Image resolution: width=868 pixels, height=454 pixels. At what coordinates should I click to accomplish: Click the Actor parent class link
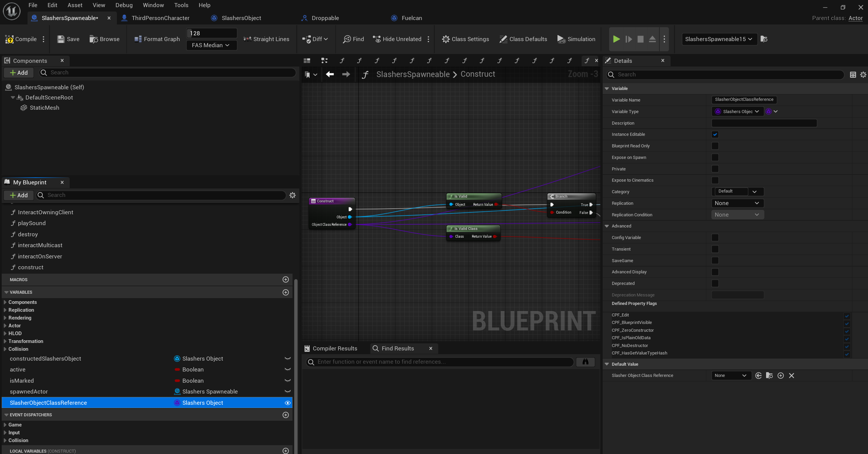click(x=855, y=18)
